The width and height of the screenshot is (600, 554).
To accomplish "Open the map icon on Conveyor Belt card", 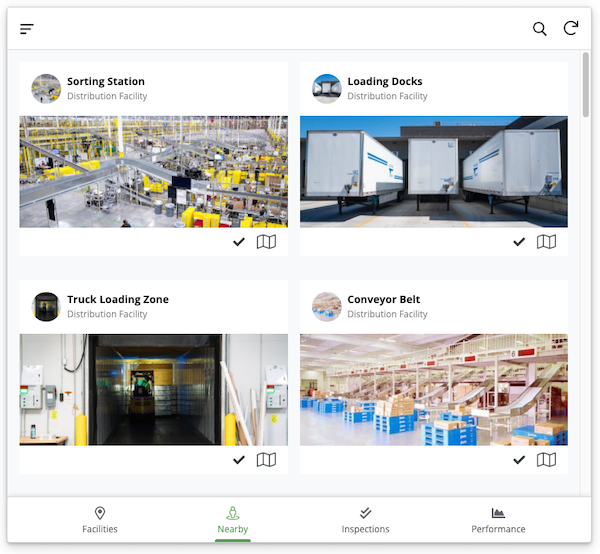I will pyautogui.click(x=546, y=460).
